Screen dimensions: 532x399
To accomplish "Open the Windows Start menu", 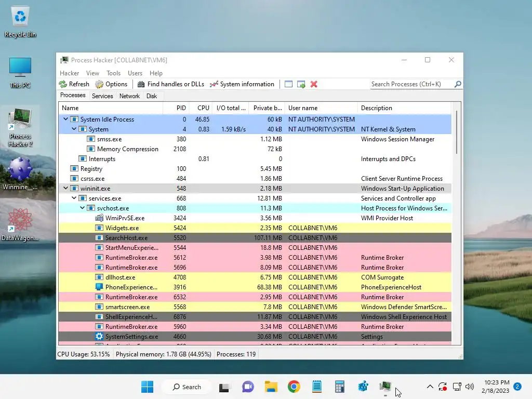I will point(147,387).
